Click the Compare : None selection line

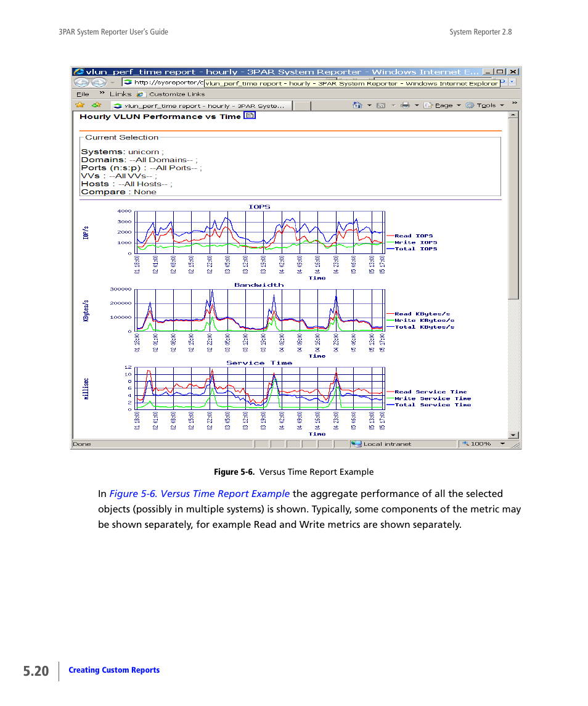coord(119,192)
